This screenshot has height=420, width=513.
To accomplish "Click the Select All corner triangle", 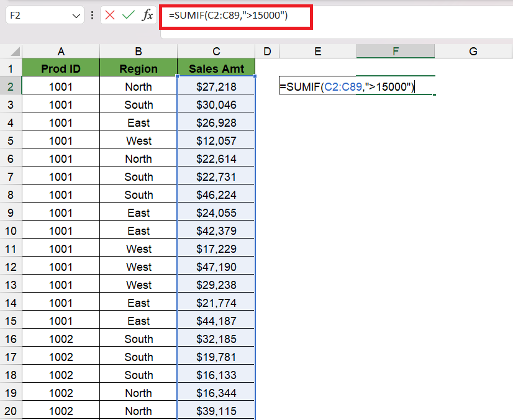I will pyautogui.click(x=15, y=52).
